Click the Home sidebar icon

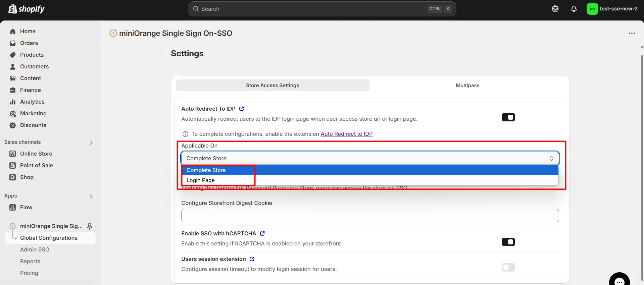click(x=13, y=31)
